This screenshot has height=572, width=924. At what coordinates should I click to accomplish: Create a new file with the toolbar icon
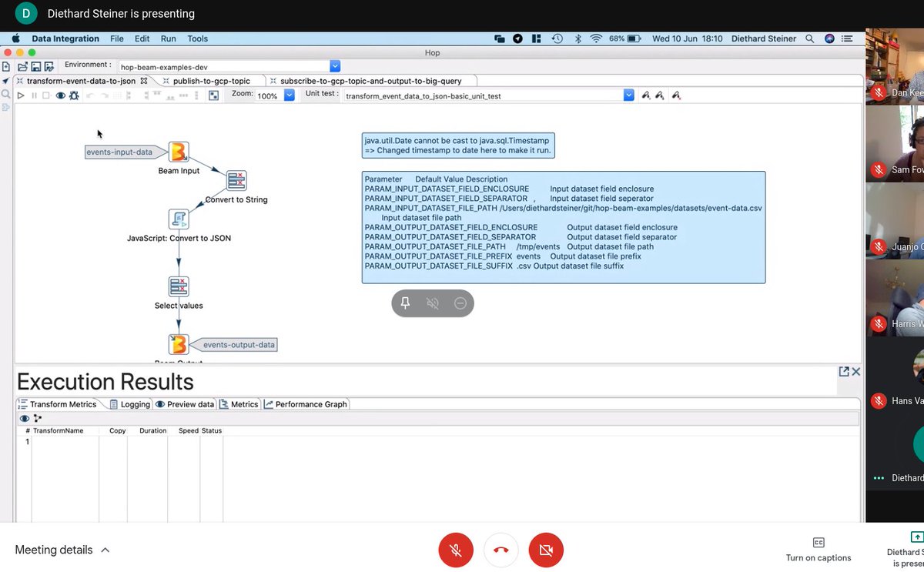pyautogui.click(x=6, y=67)
